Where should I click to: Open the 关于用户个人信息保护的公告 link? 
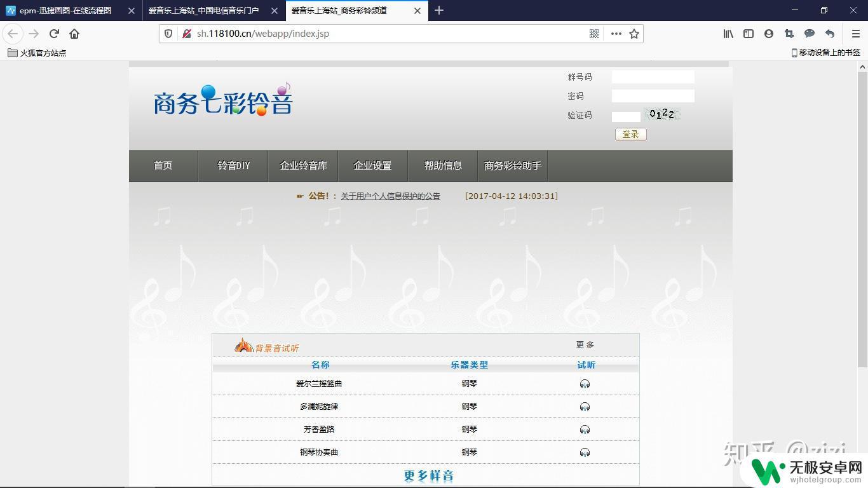click(x=391, y=196)
